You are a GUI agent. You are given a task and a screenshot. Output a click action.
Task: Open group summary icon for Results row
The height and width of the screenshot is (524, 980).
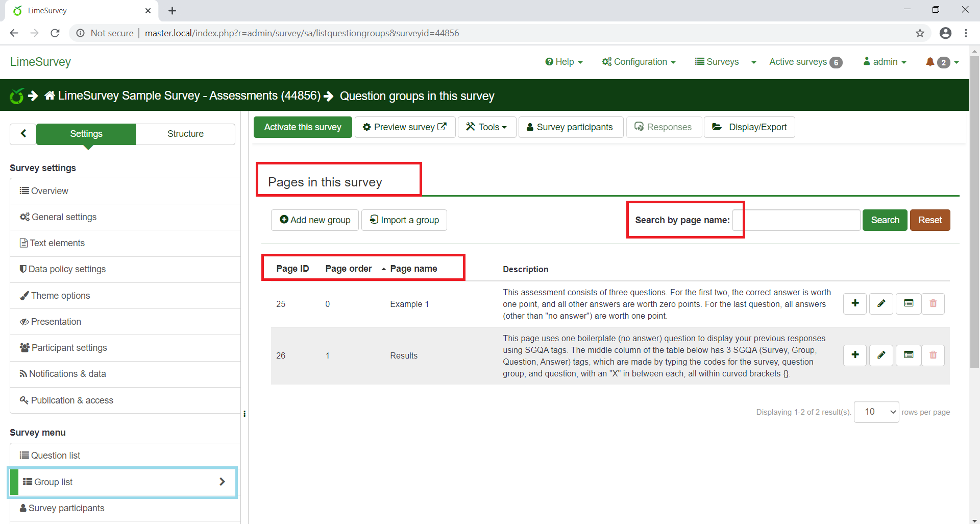coord(909,355)
